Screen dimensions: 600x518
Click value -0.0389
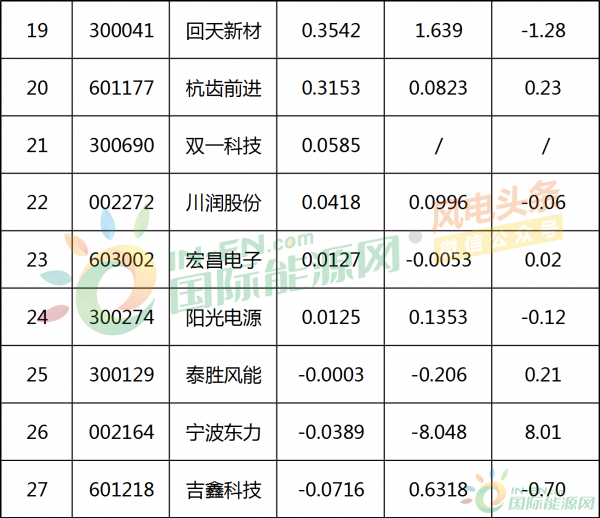click(x=331, y=432)
